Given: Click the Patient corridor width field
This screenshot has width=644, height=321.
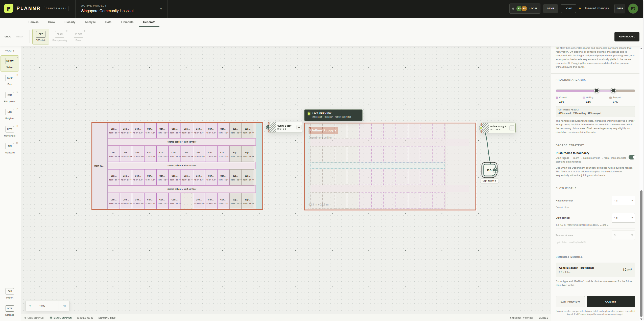Looking at the screenshot, I should click(623, 200).
